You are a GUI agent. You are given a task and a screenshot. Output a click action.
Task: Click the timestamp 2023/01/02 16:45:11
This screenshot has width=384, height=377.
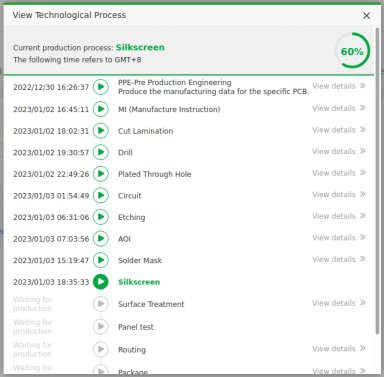pos(51,109)
